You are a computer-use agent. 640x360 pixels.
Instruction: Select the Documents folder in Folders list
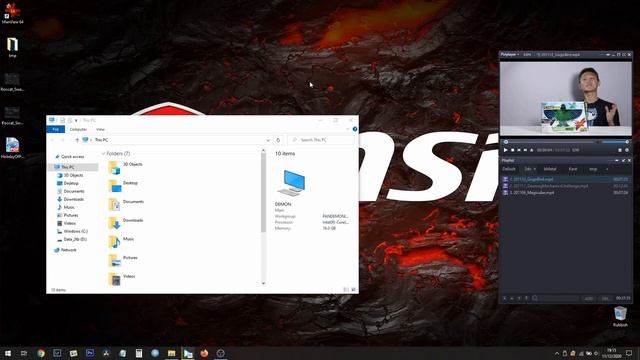pyautogui.click(x=127, y=204)
